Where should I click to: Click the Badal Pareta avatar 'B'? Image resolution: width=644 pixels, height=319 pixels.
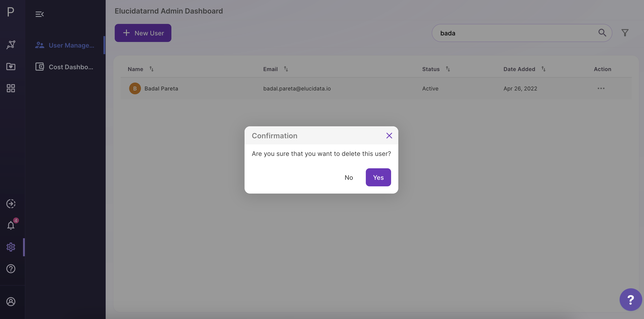pyautogui.click(x=135, y=88)
